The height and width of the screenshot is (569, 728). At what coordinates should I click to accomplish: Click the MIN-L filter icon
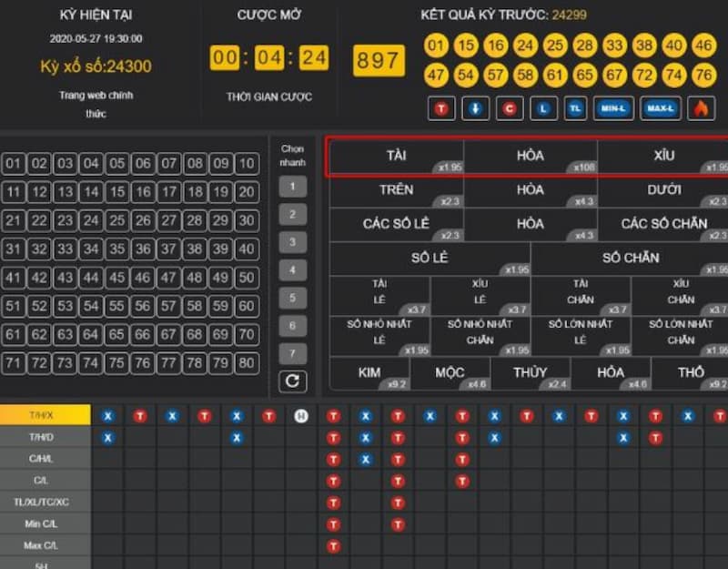(x=613, y=109)
